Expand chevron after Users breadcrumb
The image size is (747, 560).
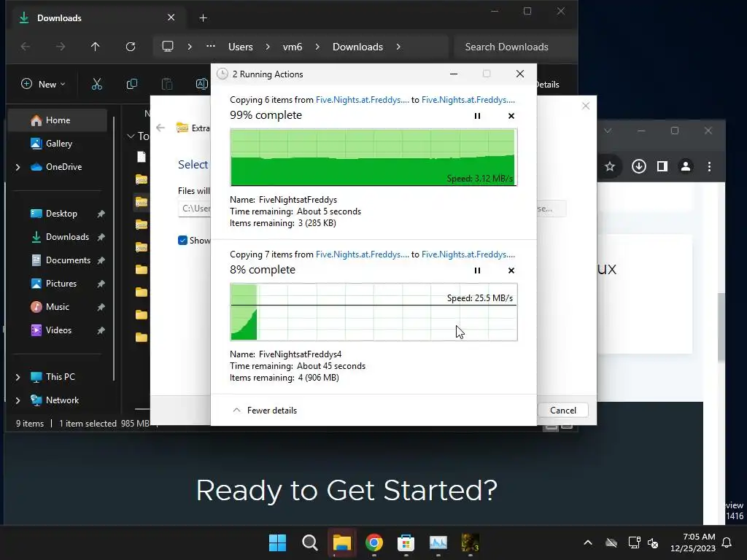pos(268,47)
